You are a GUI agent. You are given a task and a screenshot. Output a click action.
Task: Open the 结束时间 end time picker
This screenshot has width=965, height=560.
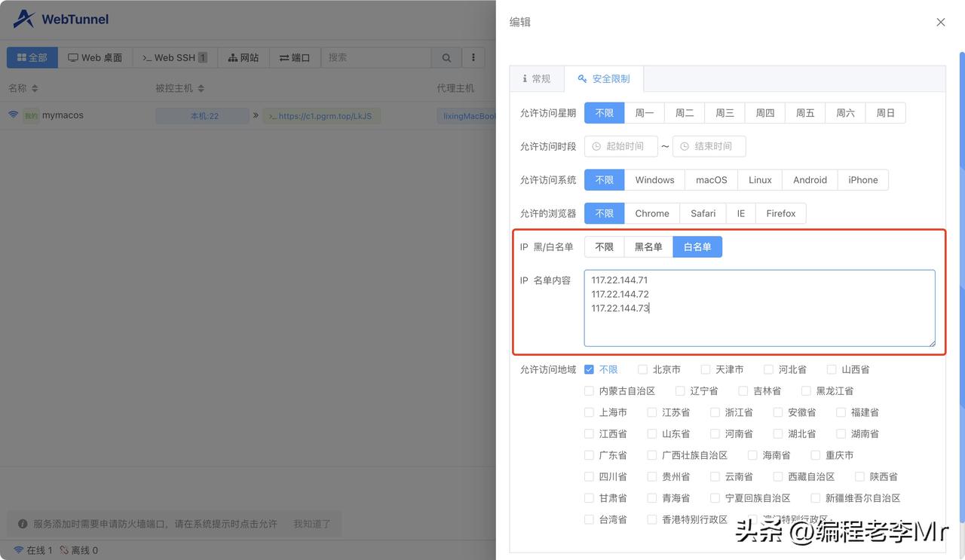[708, 146]
